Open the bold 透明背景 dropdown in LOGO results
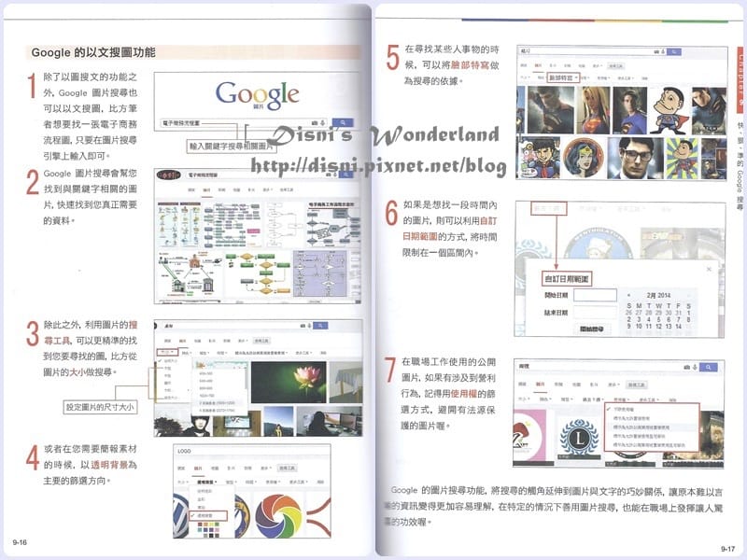The image size is (747, 560). click(207, 482)
